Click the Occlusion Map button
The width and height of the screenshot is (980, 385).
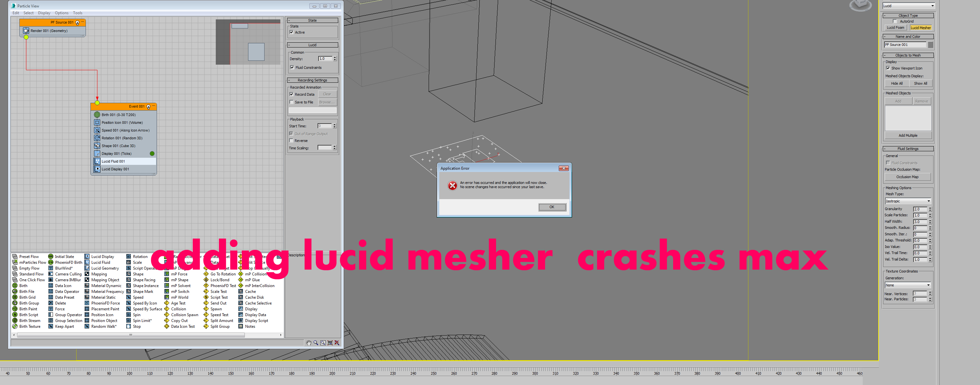tap(907, 177)
